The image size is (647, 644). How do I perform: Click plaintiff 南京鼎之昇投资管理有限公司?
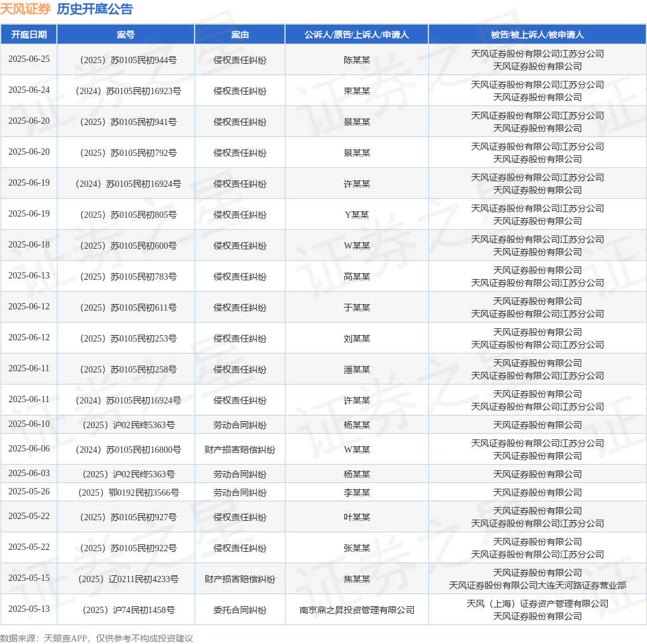coord(357,610)
